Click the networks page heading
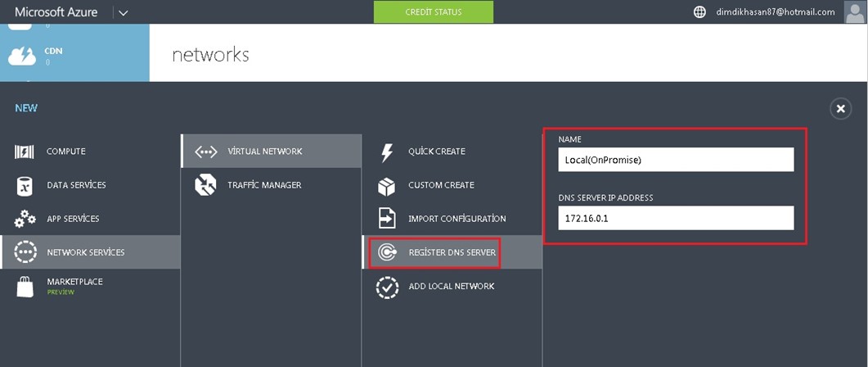 point(210,54)
